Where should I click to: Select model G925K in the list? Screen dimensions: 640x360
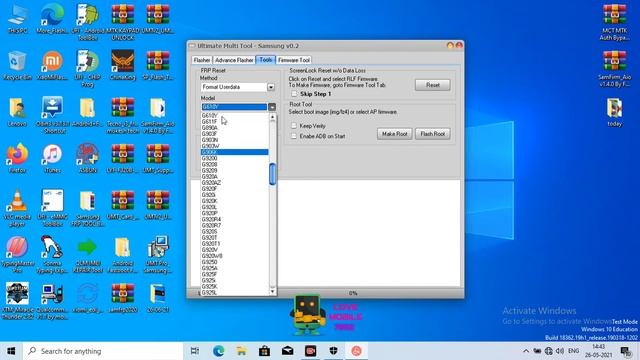235,287
